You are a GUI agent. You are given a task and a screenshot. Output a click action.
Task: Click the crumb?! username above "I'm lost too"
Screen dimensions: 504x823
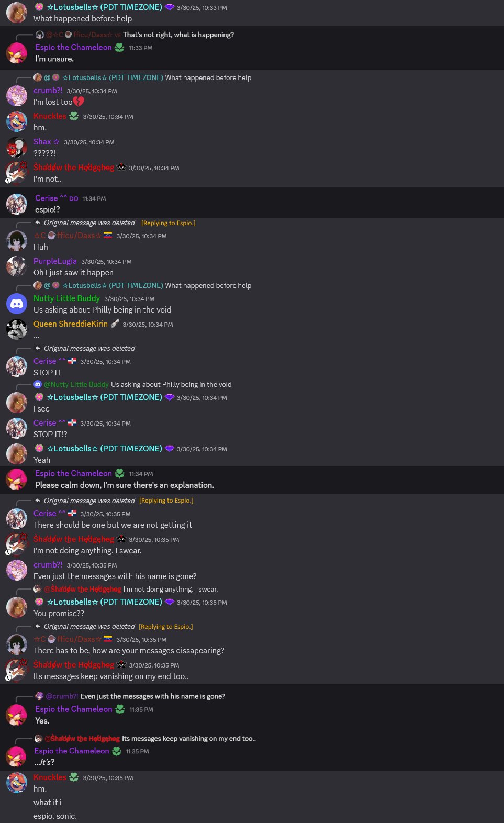point(48,91)
